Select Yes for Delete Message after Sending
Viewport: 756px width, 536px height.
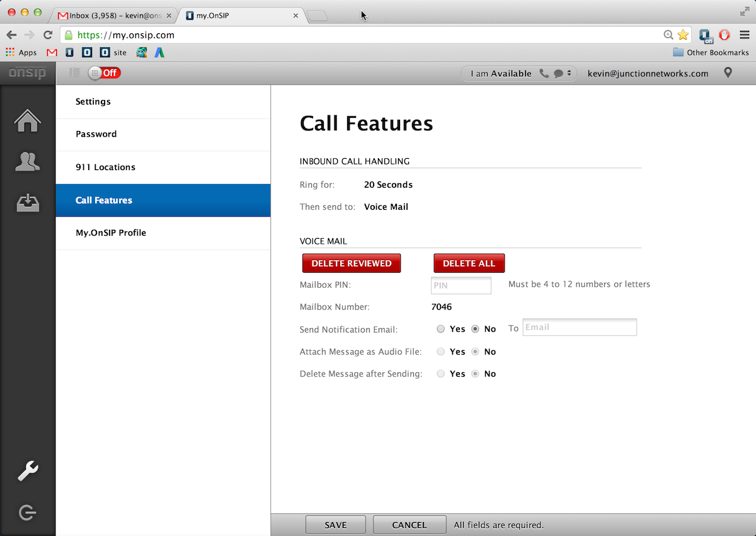click(441, 373)
